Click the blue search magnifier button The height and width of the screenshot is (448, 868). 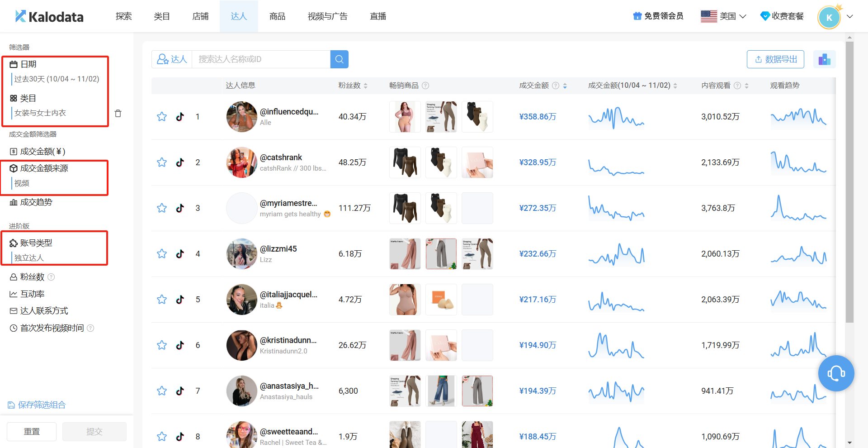(x=339, y=59)
